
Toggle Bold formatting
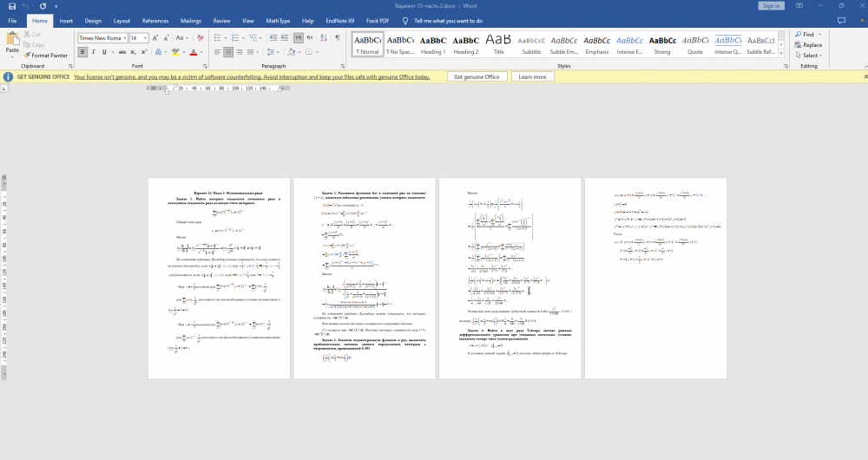point(82,52)
